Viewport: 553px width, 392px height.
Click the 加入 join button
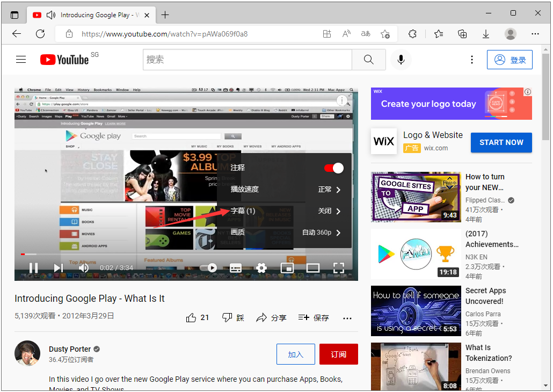coord(295,354)
